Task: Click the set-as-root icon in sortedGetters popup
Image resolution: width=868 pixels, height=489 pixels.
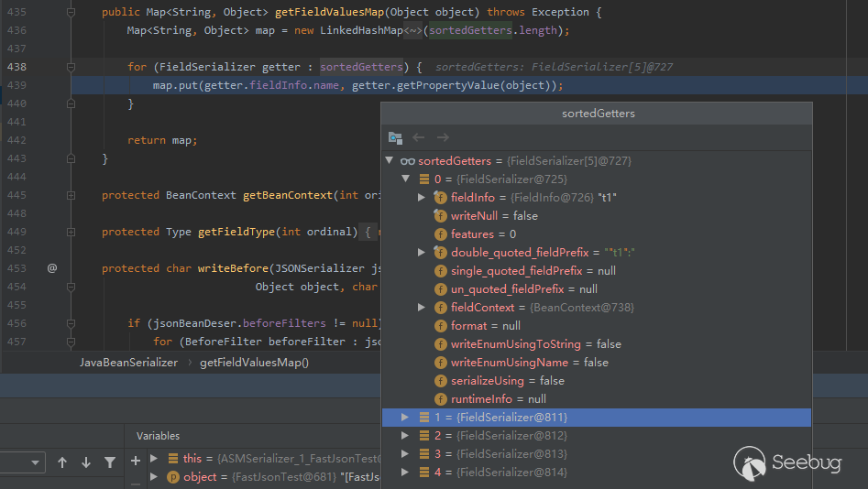Action: (x=395, y=137)
